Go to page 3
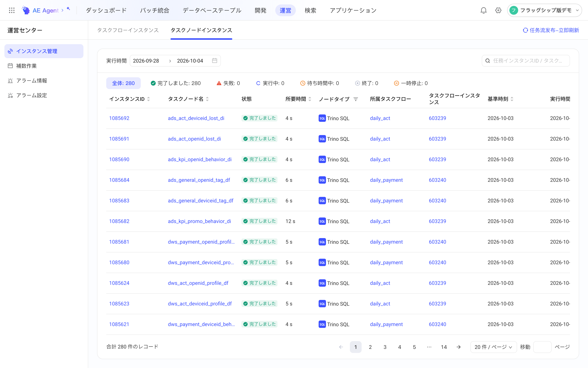This screenshot has height=368, width=588. (385, 347)
